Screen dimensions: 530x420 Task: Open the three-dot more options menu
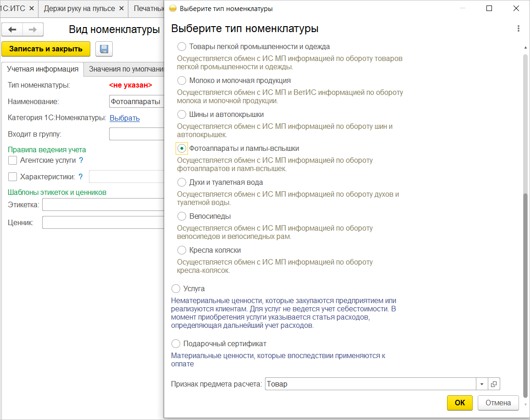[519, 28]
